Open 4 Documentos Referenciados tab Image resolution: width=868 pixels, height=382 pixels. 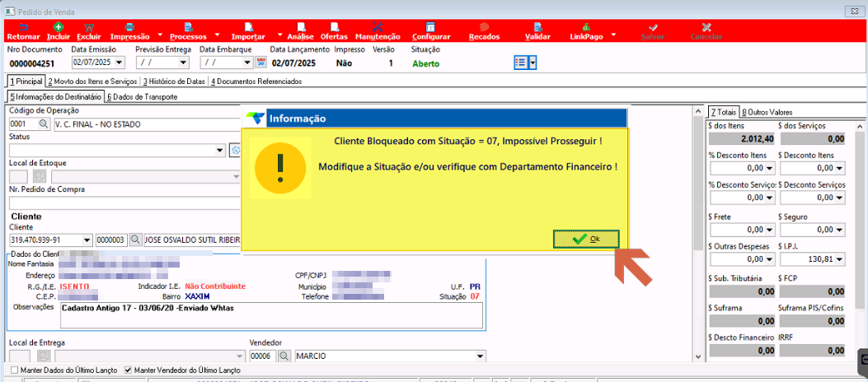click(x=256, y=82)
